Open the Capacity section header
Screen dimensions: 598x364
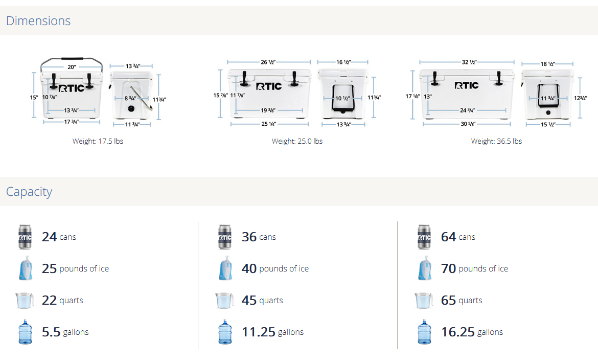(29, 192)
